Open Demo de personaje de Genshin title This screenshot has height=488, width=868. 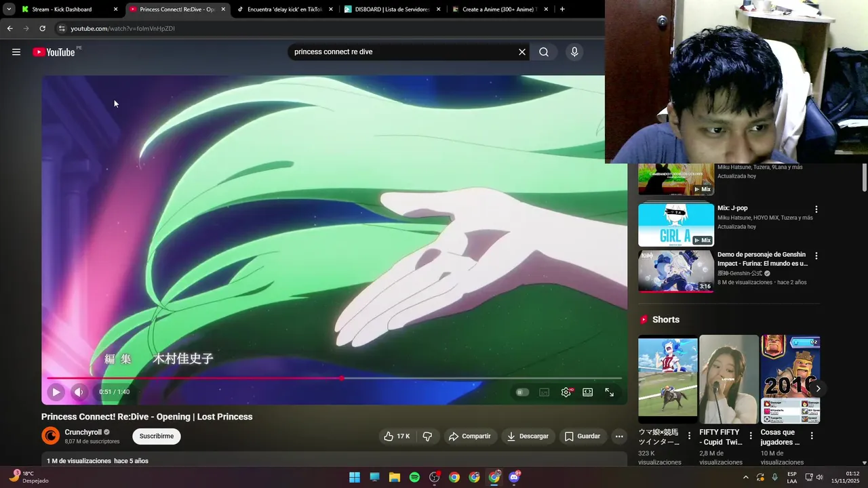tap(762, 259)
